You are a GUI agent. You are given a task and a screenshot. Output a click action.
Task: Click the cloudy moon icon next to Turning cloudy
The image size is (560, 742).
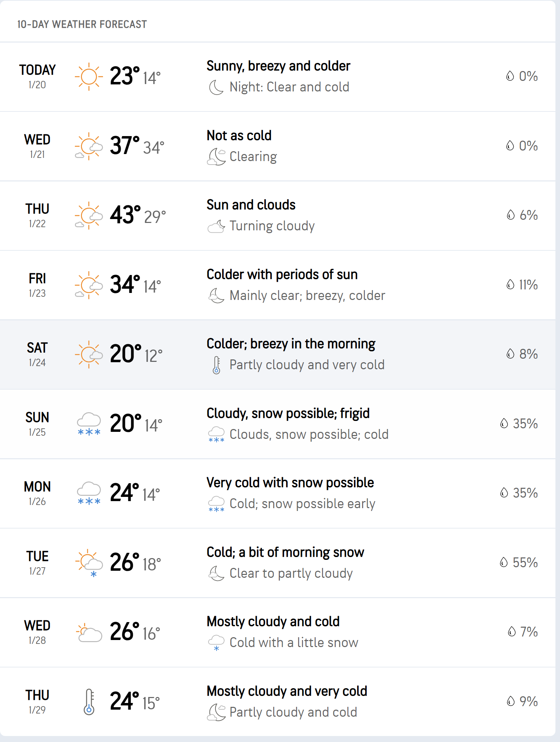216,226
